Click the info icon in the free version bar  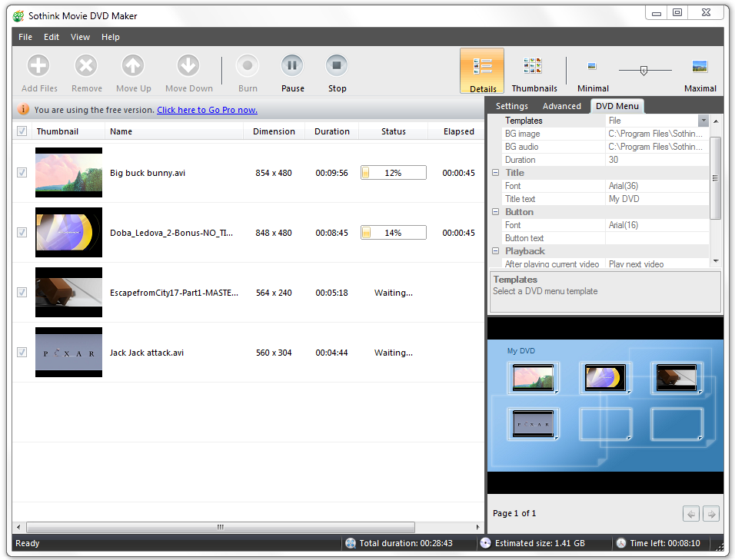(x=23, y=110)
